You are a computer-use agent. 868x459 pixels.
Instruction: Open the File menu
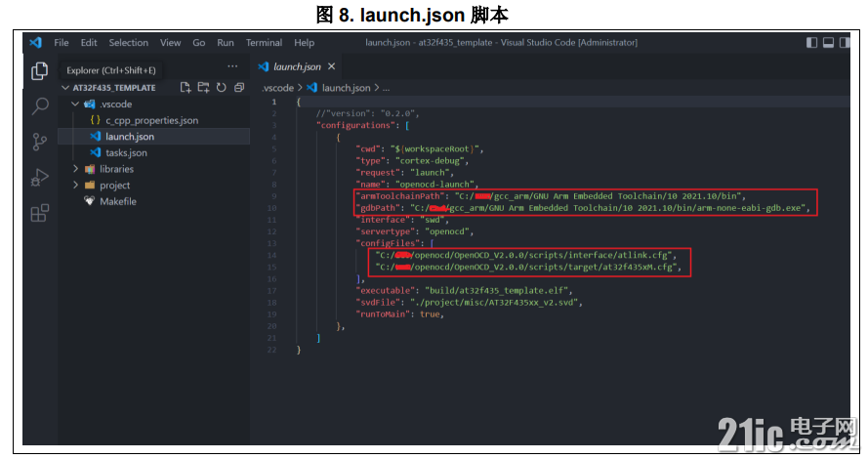click(62, 43)
